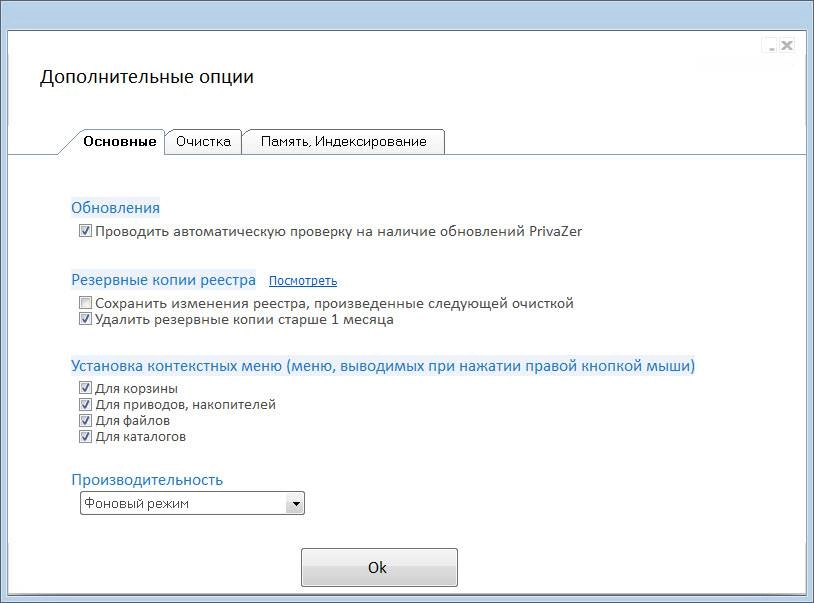Open the Память, Индексирование tab
This screenshot has height=603, width=814.
(x=343, y=142)
